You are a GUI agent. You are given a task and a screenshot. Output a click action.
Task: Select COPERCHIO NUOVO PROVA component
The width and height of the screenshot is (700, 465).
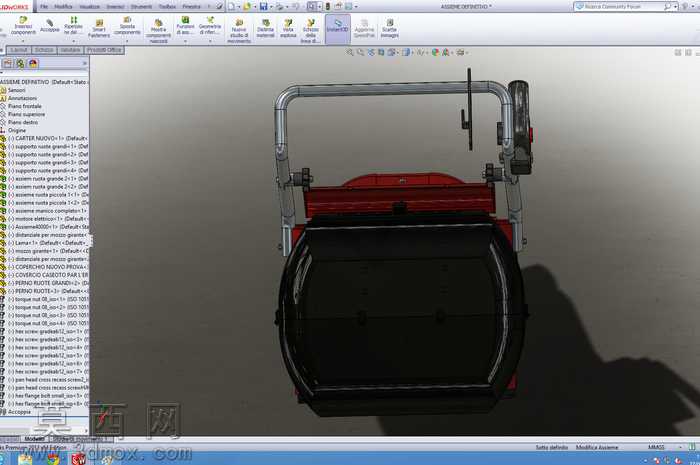click(45, 267)
